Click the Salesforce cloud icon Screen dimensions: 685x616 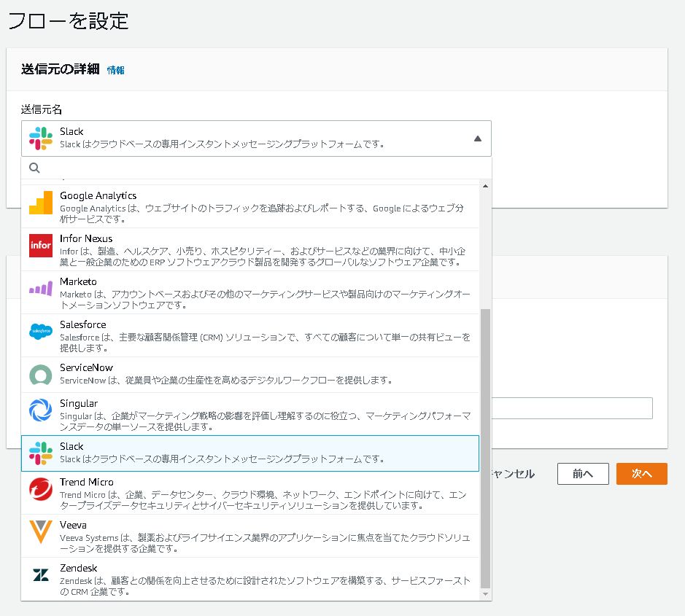[x=40, y=331]
